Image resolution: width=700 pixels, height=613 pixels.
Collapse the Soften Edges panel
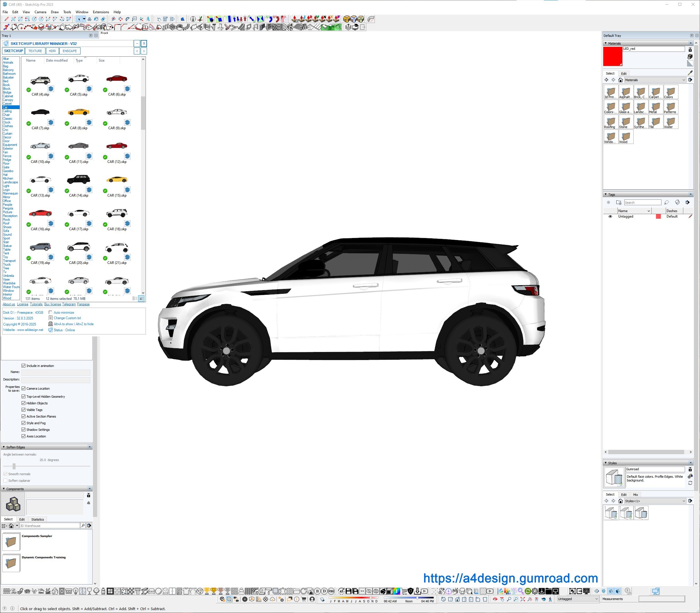(x=4, y=447)
